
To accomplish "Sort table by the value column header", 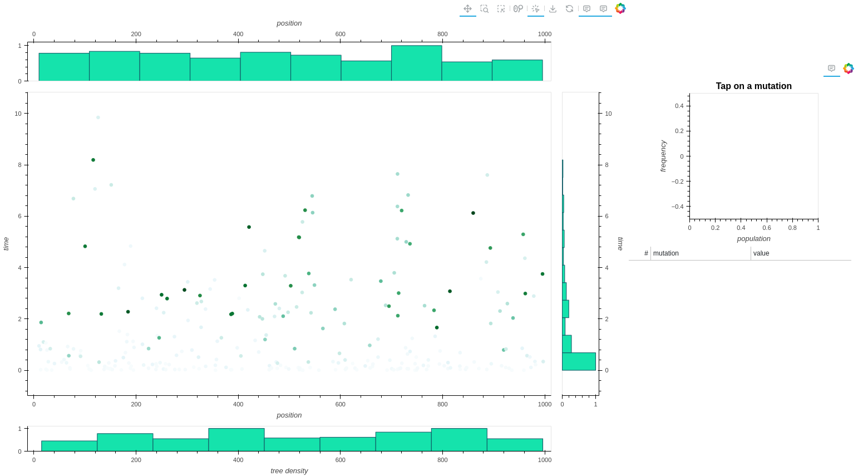I will coord(801,253).
